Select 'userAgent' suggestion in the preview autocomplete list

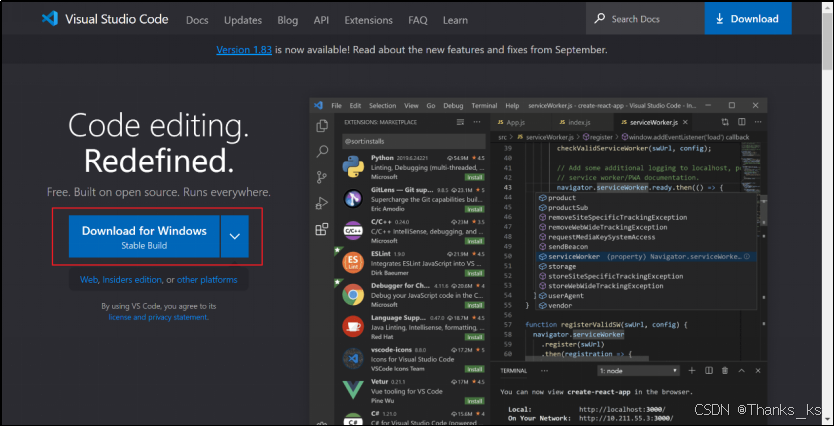pos(645,296)
